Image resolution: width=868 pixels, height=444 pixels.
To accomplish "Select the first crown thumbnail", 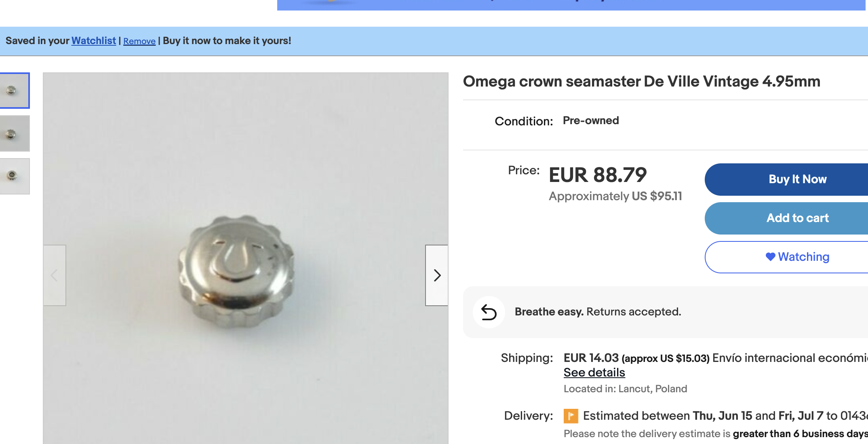I will [x=14, y=91].
